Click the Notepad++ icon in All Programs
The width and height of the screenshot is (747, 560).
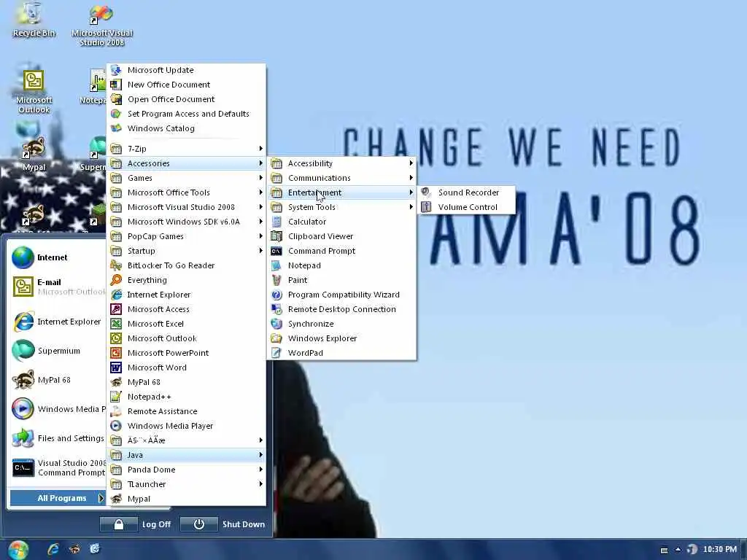point(116,397)
